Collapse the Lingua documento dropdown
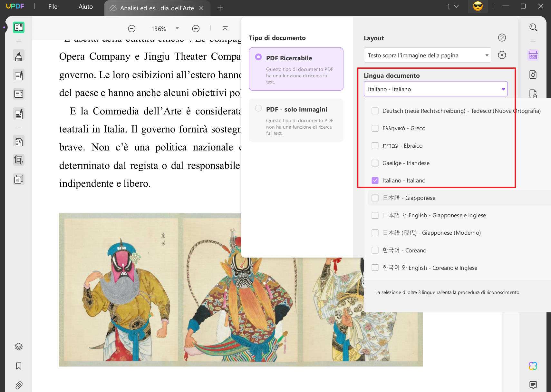Image resolution: width=551 pixels, height=392 pixels. pyautogui.click(x=436, y=89)
